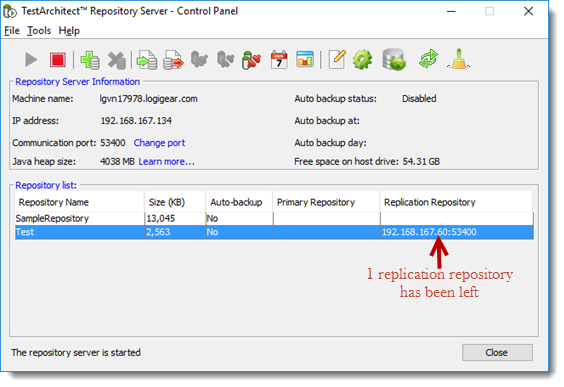
Task: Click the 54.31 GB free space value
Action: coord(421,161)
